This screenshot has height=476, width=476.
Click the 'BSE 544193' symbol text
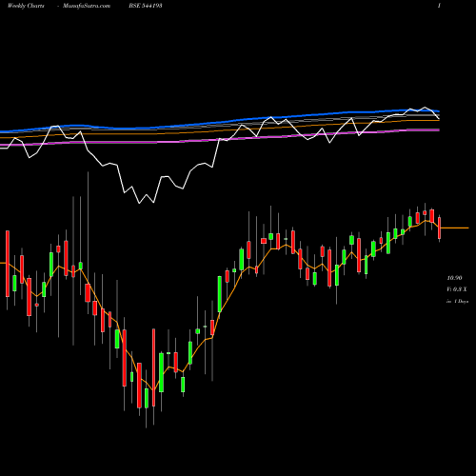pyautogui.click(x=146, y=6)
